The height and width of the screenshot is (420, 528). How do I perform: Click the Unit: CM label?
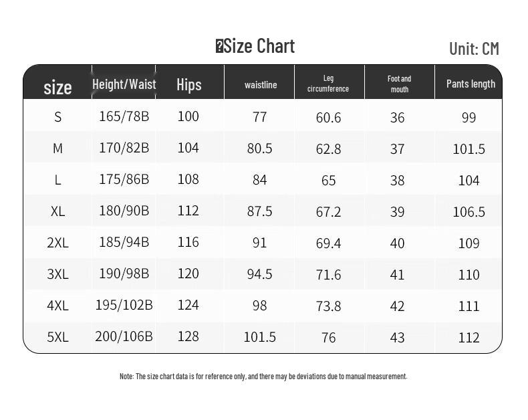(x=474, y=48)
